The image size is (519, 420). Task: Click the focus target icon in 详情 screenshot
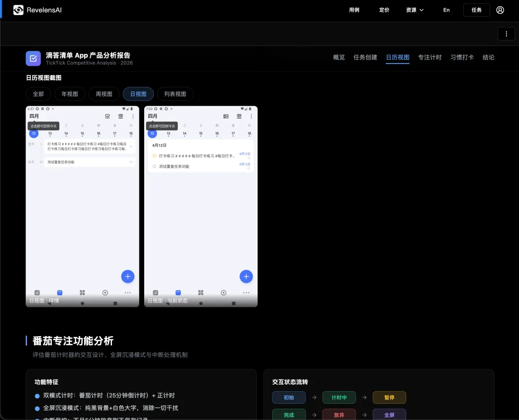(105, 293)
